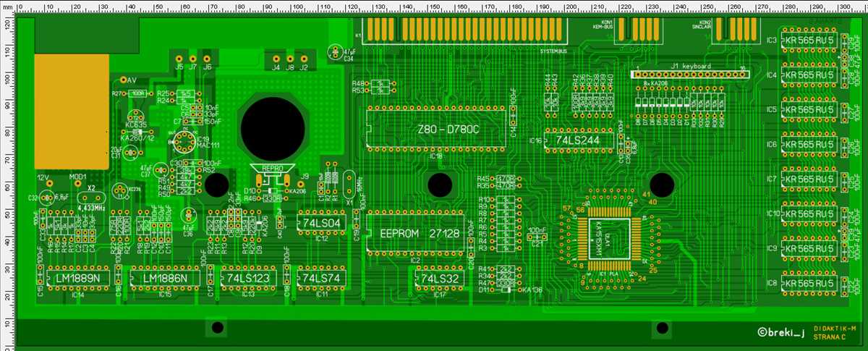Image resolution: width=868 pixels, height=351 pixels.
Task: Select the KR565RU5 memory chip at IC9
Action: pyautogui.click(x=809, y=248)
